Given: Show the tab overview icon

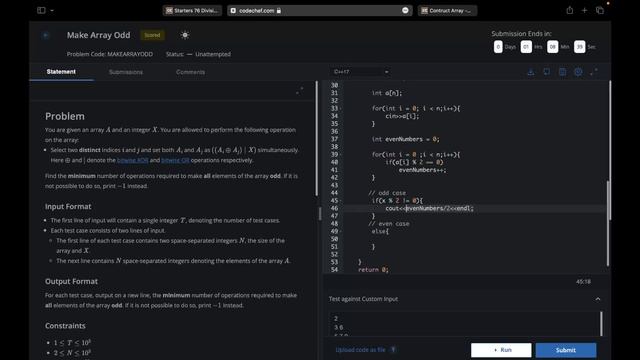Looking at the screenshot, I should pyautogui.click(x=600, y=11).
